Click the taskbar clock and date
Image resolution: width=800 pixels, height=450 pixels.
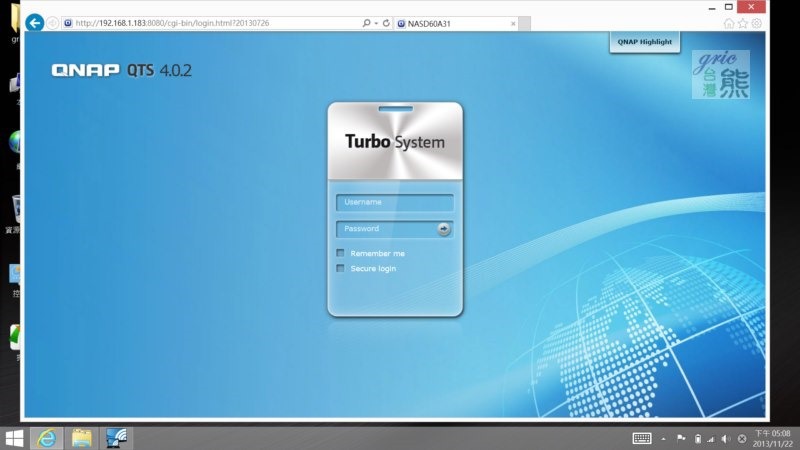point(772,439)
